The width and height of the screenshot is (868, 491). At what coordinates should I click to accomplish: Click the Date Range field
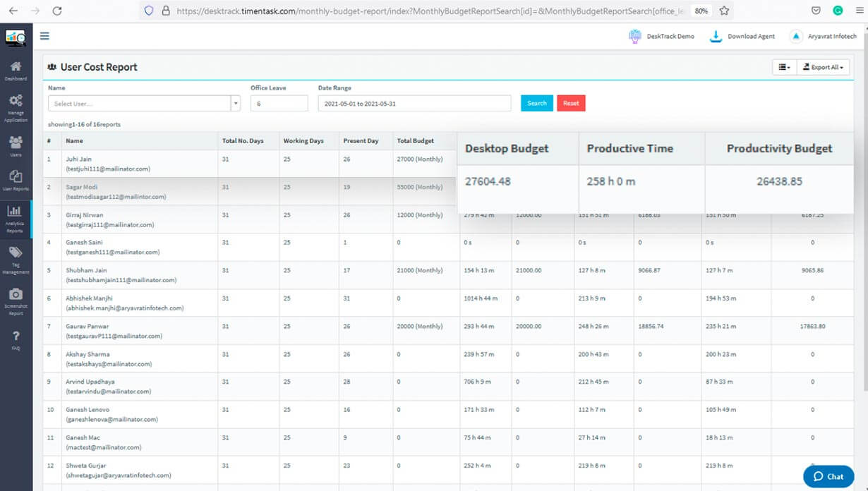tap(414, 103)
